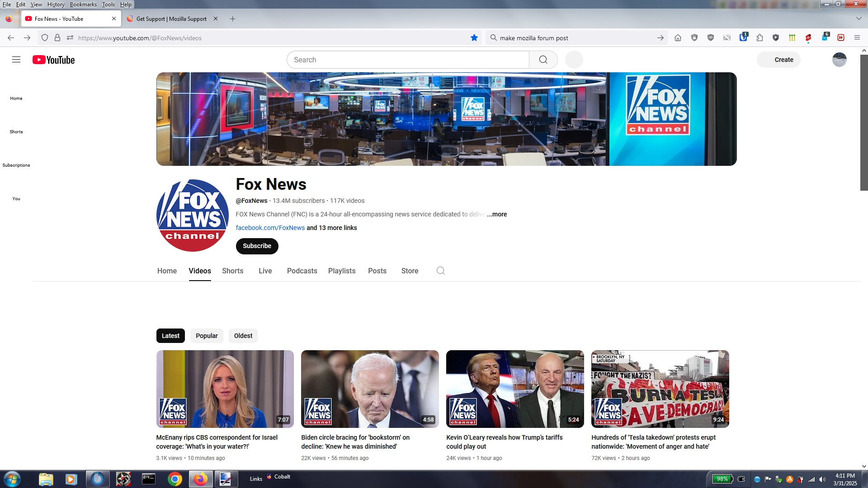The image size is (868, 488).
Task: Click the extensions puzzle piece icon
Action: (759, 38)
